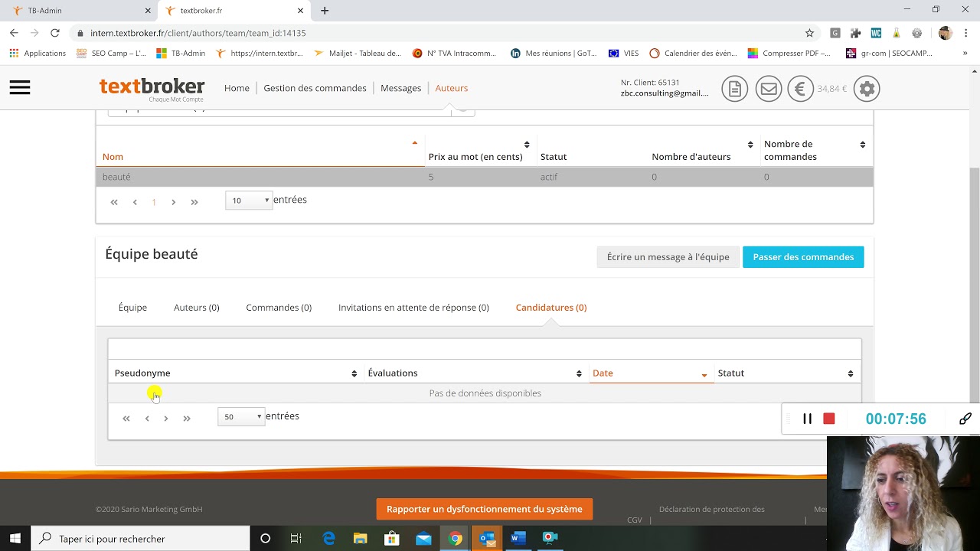Open a new browser tab with plus
The image size is (980, 551).
pyautogui.click(x=325, y=11)
